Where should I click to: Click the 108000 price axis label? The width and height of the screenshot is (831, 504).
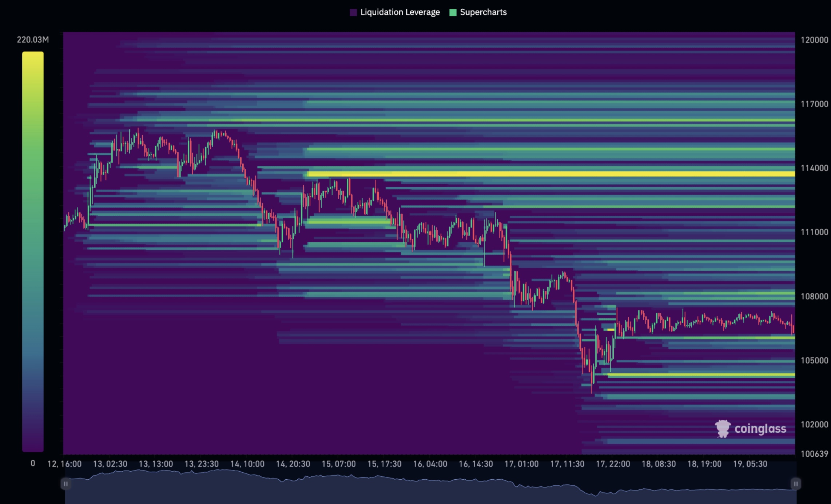click(814, 296)
